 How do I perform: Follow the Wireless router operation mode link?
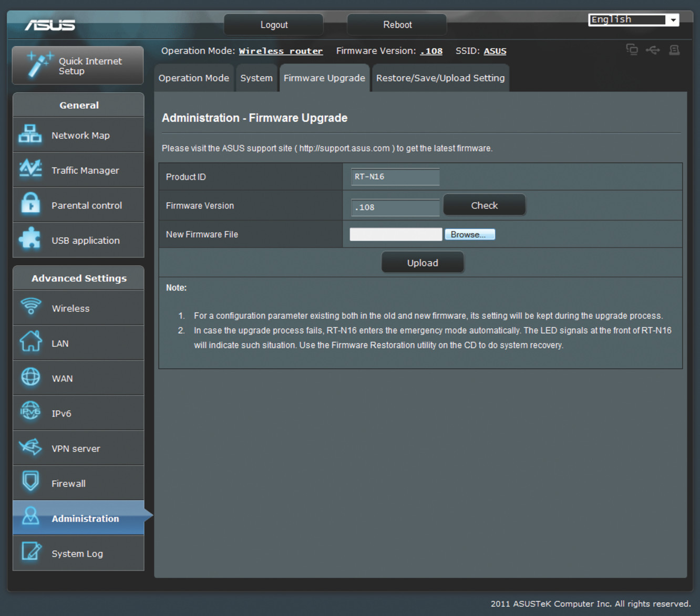click(281, 51)
